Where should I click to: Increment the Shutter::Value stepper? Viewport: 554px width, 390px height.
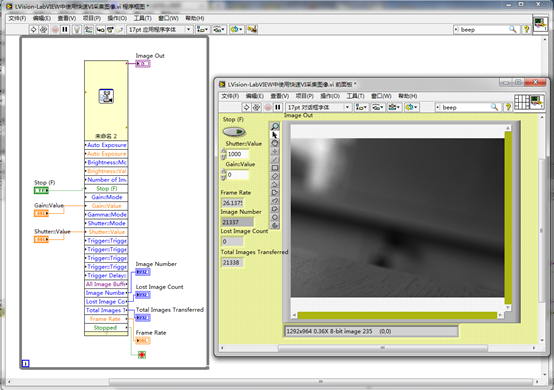[x=223, y=152]
